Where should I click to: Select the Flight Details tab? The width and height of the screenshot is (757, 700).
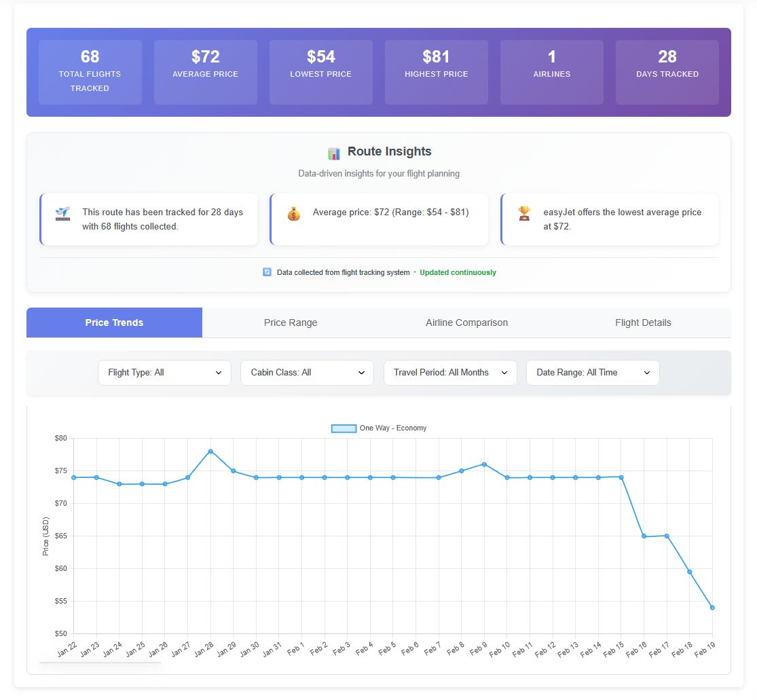point(643,323)
